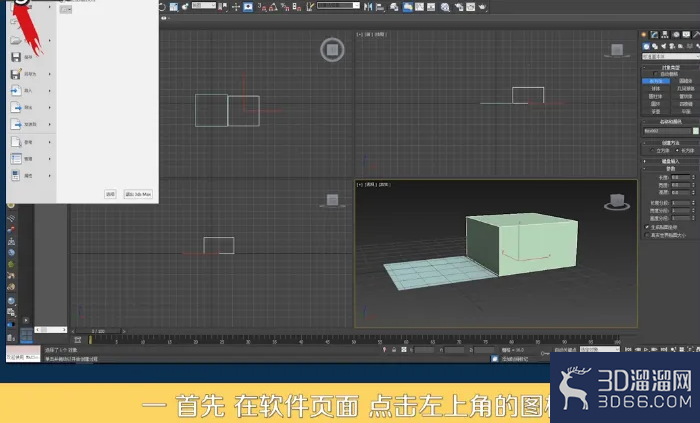Open the Layer Manager icon
This screenshot has width=700, height=423.
tap(394, 7)
